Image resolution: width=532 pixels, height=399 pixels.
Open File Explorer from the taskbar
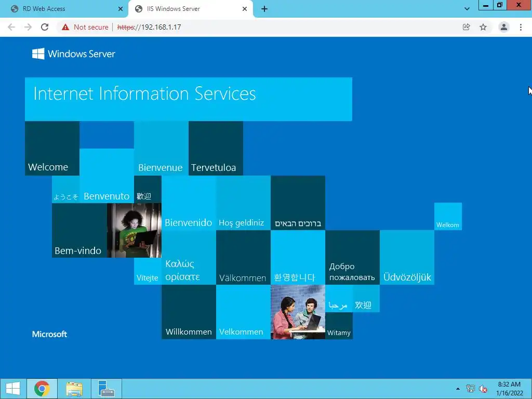tap(74, 389)
